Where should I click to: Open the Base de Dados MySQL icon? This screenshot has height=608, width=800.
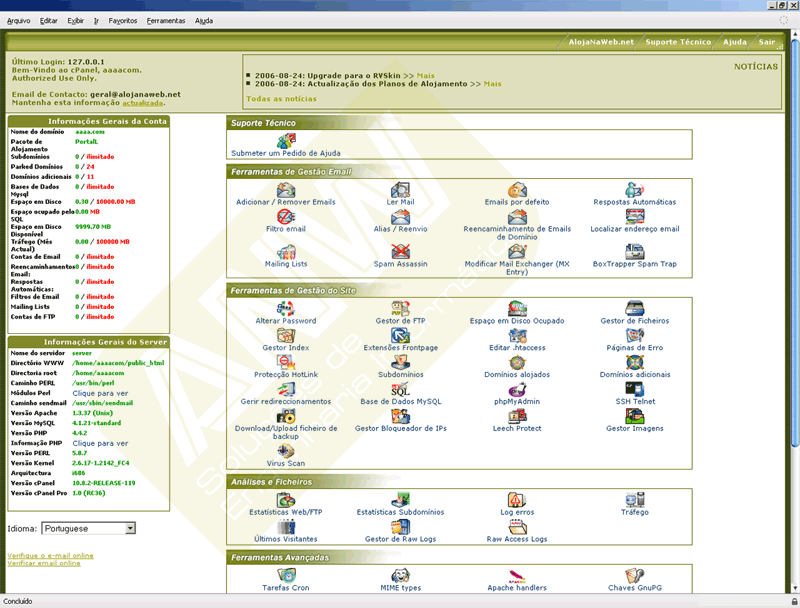coord(401,389)
